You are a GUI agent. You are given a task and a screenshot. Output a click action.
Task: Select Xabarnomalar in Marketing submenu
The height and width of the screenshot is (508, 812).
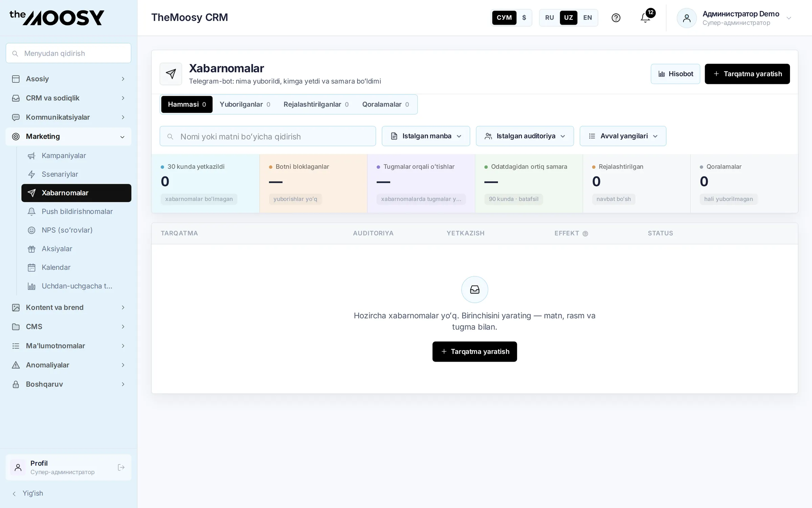tap(76, 193)
